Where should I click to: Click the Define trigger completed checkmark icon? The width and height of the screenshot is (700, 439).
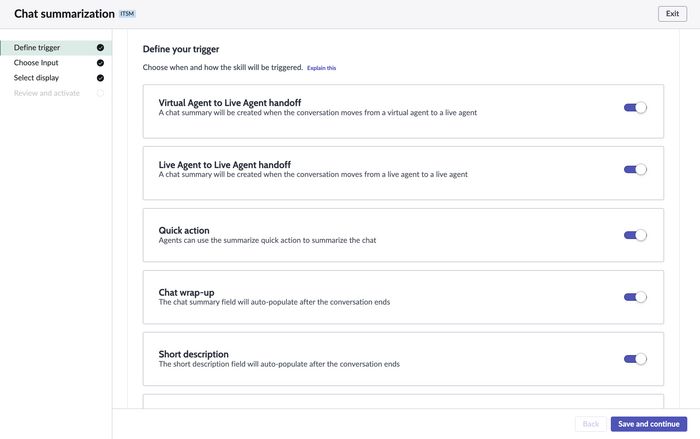(100, 48)
